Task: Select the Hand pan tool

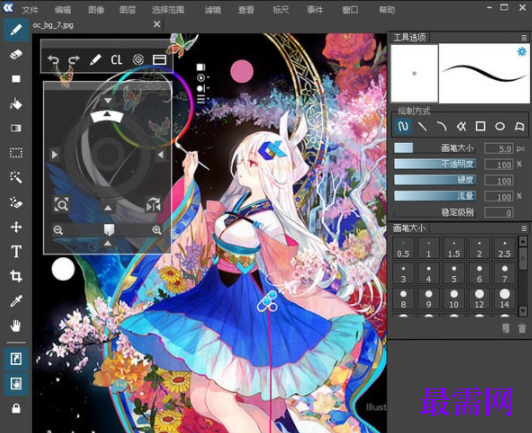Action: [x=16, y=326]
